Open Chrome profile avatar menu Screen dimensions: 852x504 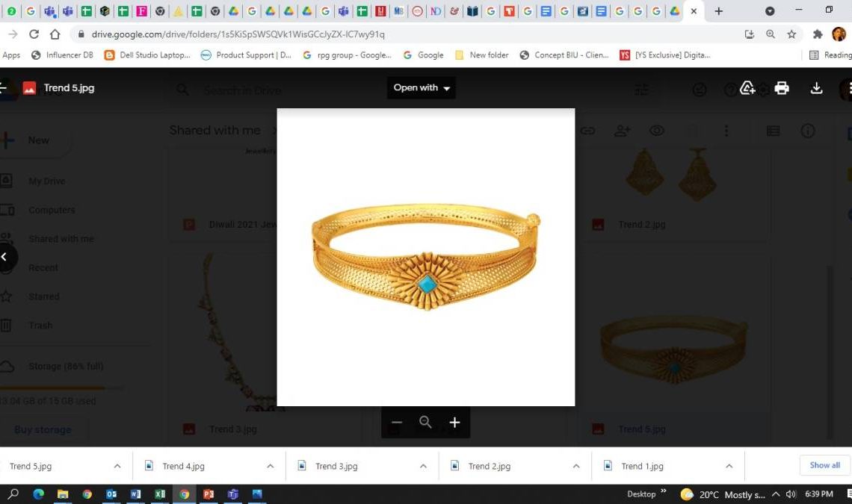tap(839, 34)
